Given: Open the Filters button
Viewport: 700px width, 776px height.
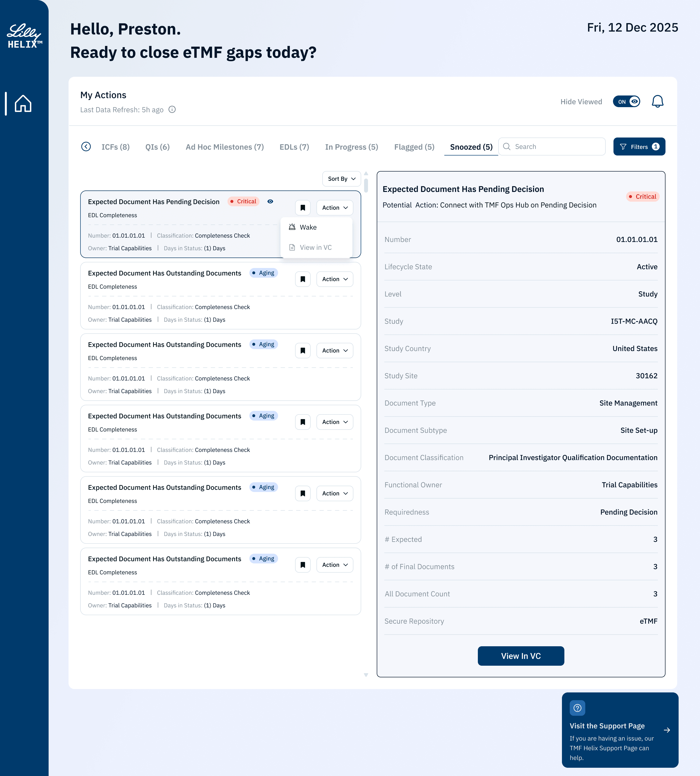Looking at the screenshot, I should (x=639, y=147).
